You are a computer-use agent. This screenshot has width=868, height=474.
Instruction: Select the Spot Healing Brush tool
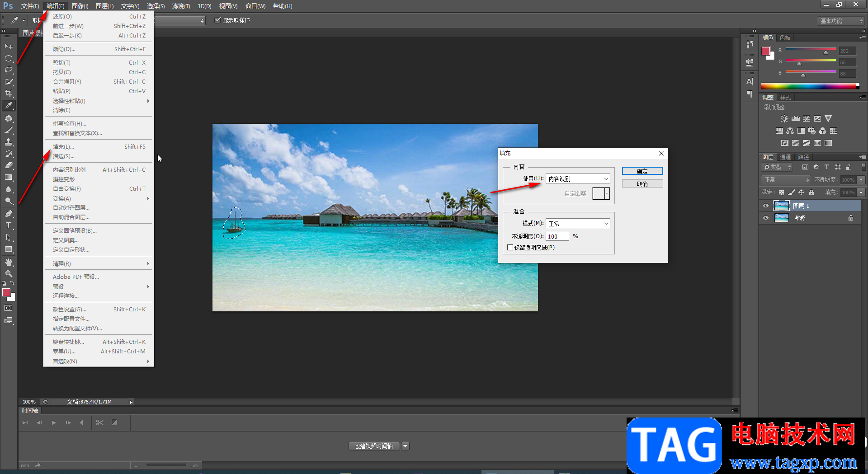(9, 118)
